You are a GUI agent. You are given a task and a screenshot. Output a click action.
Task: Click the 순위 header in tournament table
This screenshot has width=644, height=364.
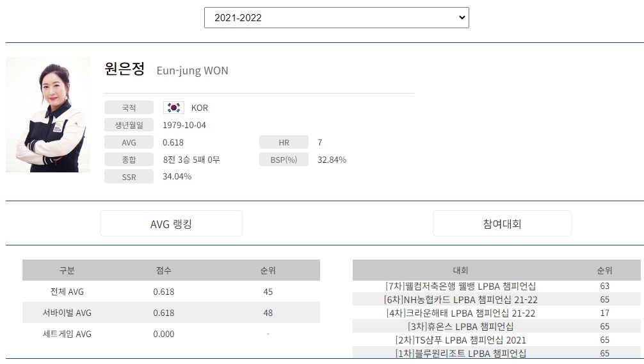coord(604,270)
